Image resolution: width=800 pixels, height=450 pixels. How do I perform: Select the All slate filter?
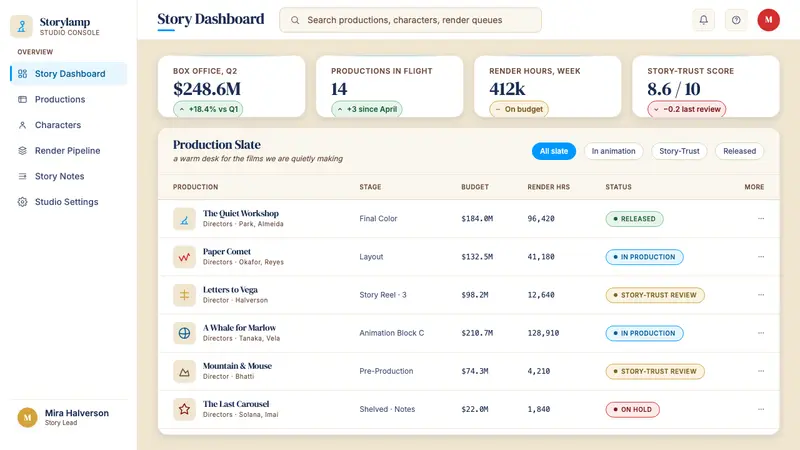pos(554,151)
